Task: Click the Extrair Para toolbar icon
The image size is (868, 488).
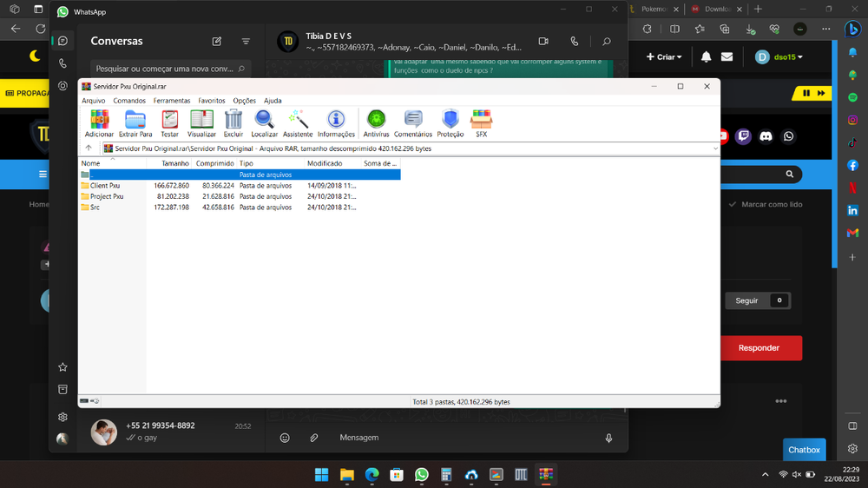Action: [135, 122]
